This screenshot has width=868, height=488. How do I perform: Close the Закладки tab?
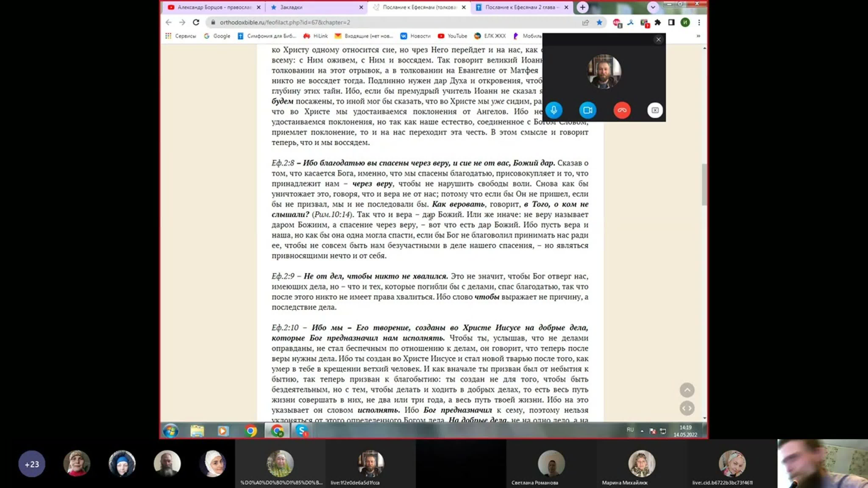click(361, 7)
